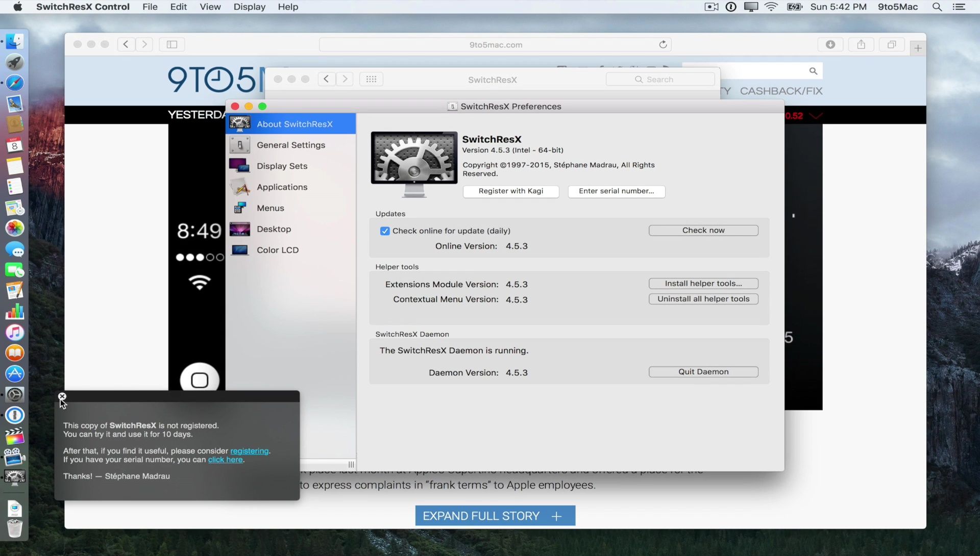Toggle Check online for update checkbox
980x556 pixels.
[x=385, y=231]
